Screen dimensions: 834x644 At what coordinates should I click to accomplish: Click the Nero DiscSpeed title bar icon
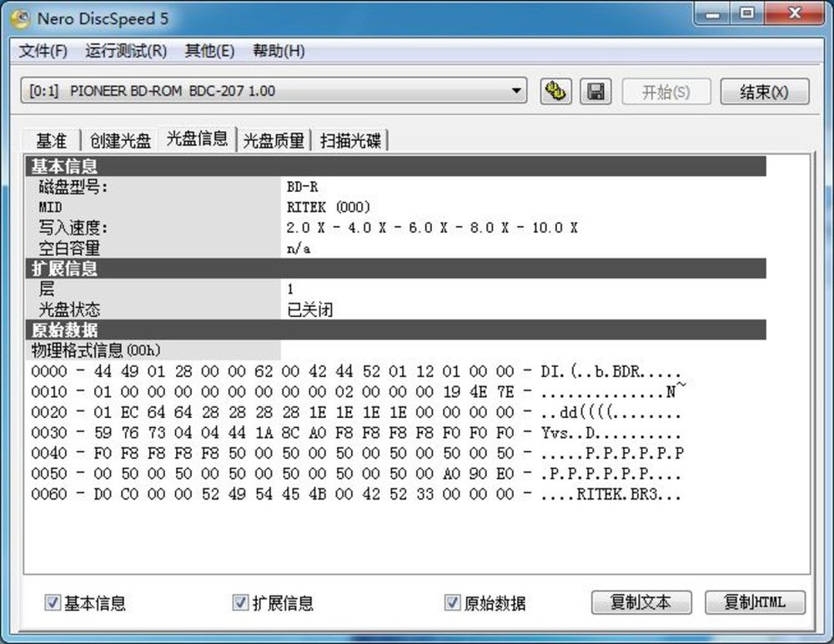point(20,19)
